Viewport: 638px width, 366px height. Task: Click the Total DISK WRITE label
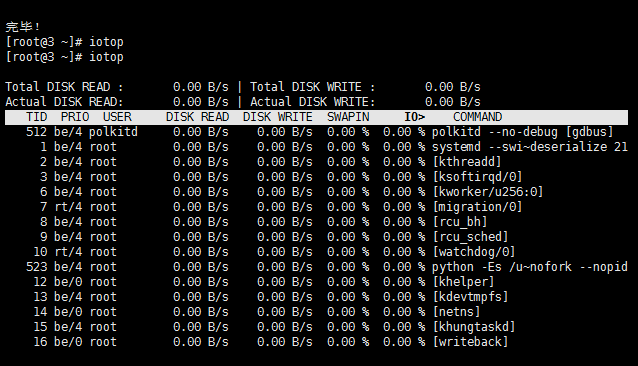(312, 87)
